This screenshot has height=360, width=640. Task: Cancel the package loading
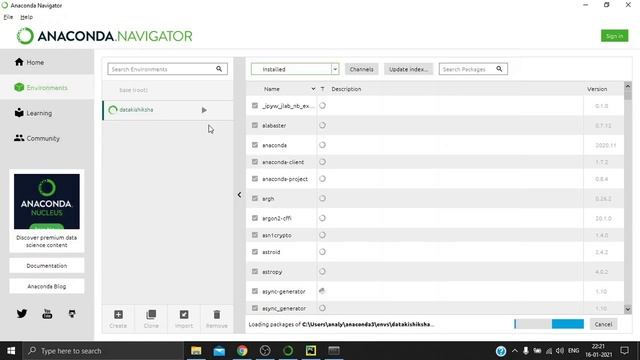click(x=603, y=324)
